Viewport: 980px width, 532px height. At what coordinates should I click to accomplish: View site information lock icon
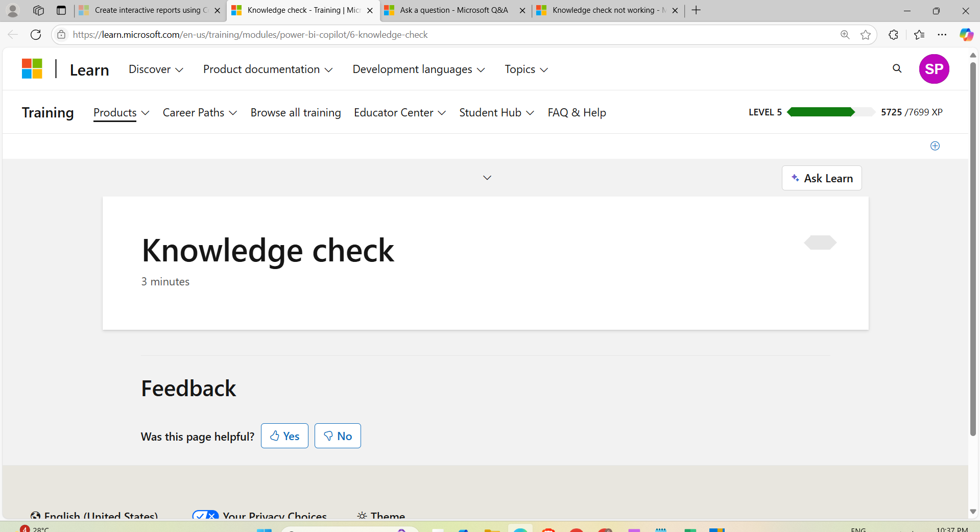click(61, 35)
